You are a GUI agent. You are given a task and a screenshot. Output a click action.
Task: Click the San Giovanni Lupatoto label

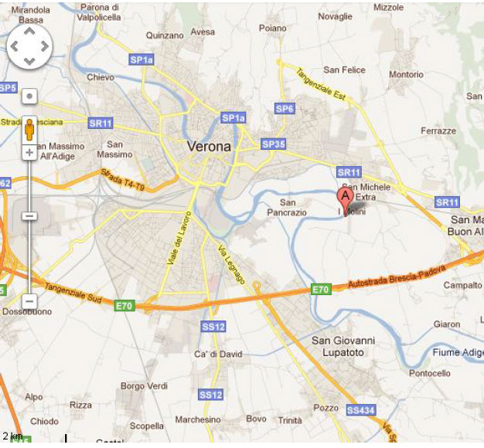click(343, 346)
